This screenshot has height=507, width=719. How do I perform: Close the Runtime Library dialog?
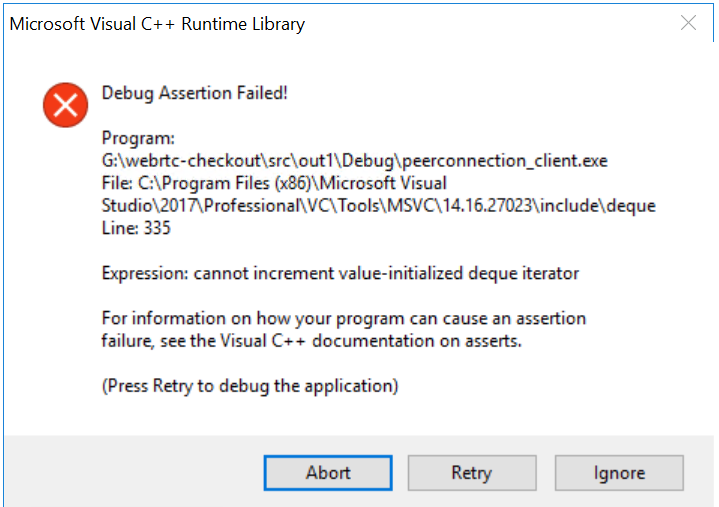pyautogui.click(x=688, y=22)
